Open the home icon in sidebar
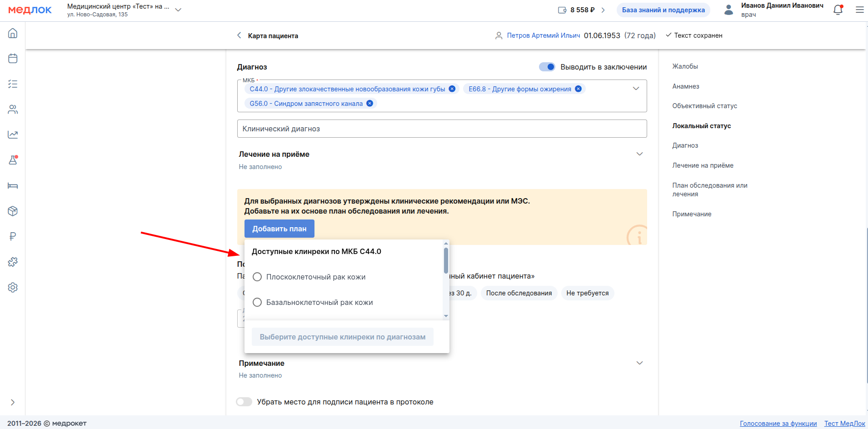Screen dimensions: 868x429 tap(13, 33)
